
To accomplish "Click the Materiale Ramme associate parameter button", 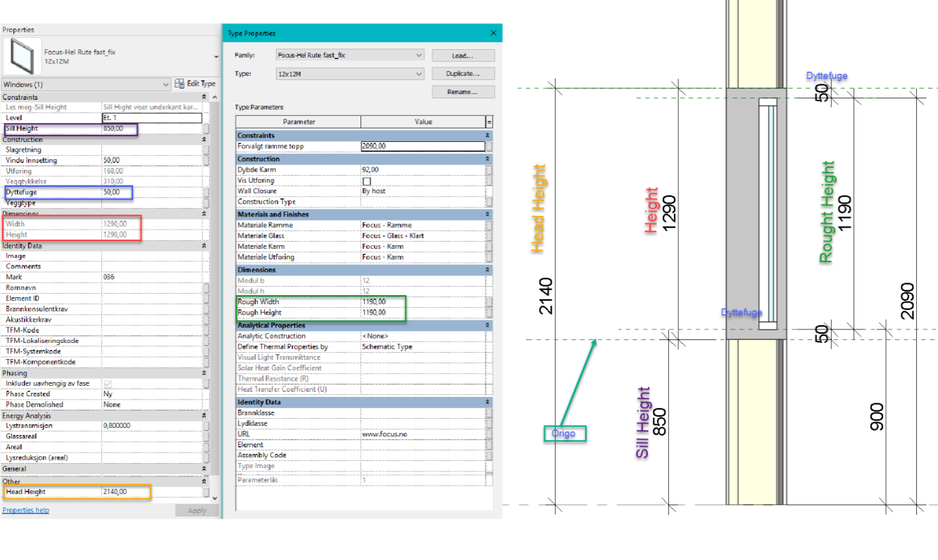I will coord(489,226).
